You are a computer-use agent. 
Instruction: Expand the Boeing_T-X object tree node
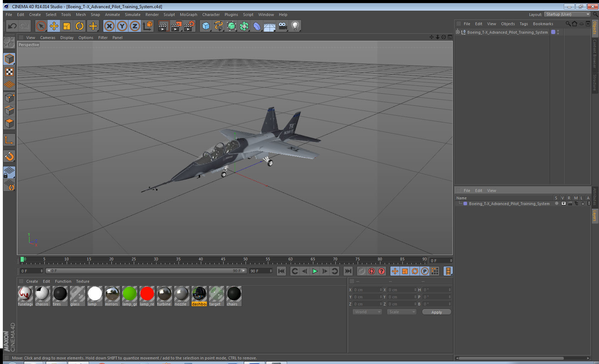click(458, 32)
